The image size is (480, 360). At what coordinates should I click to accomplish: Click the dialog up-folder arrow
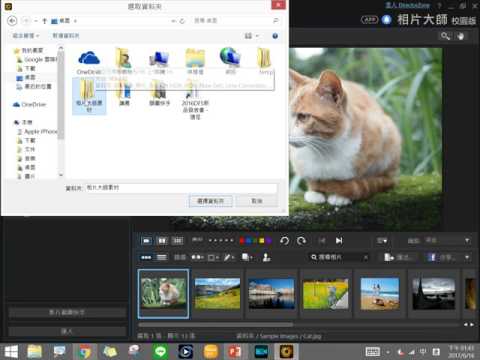click(44, 21)
